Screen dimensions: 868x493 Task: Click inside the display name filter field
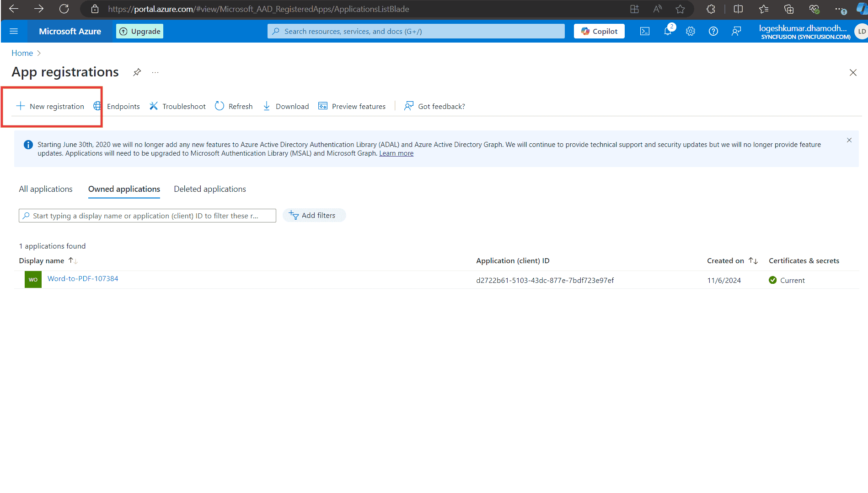coord(147,215)
